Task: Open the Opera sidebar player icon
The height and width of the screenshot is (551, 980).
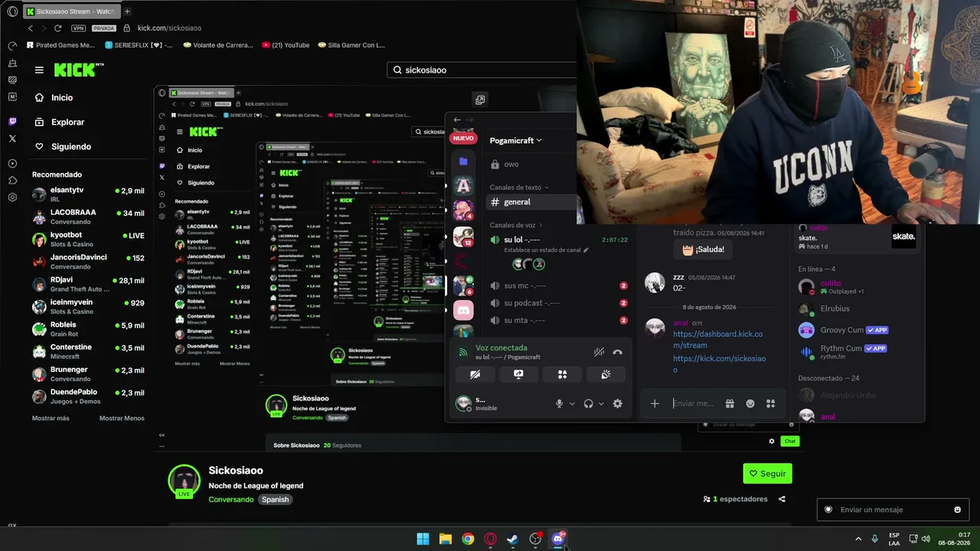Action: coord(12,164)
